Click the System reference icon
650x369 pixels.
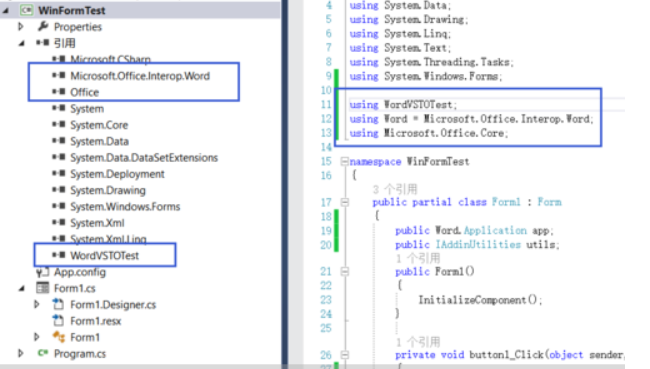59,108
